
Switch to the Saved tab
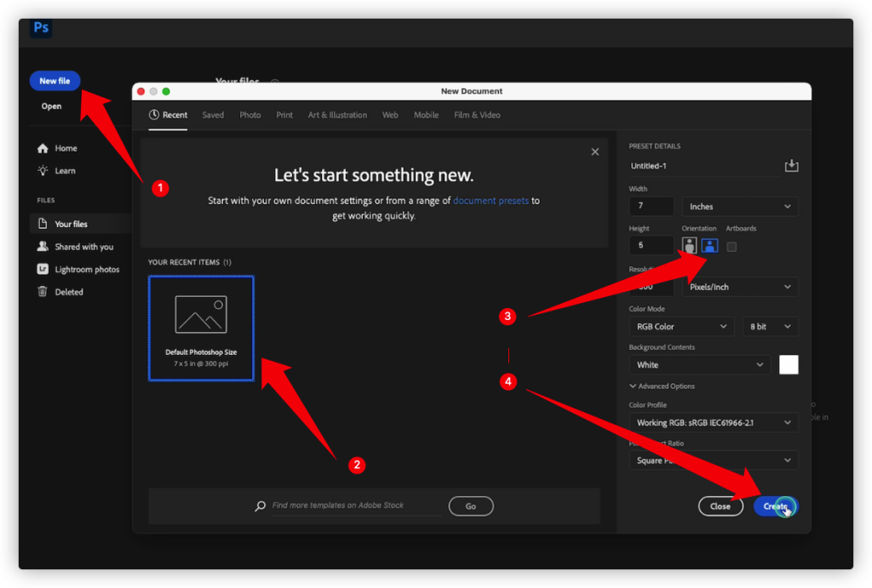coord(213,115)
